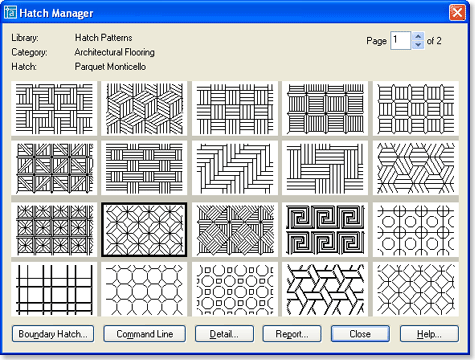
Task: Choose the last thin octagon lattice hatch
Action: point(416,289)
